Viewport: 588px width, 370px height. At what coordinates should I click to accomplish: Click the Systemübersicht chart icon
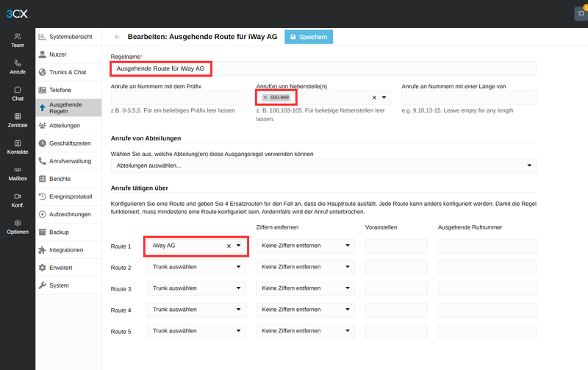pyautogui.click(x=43, y=36)
